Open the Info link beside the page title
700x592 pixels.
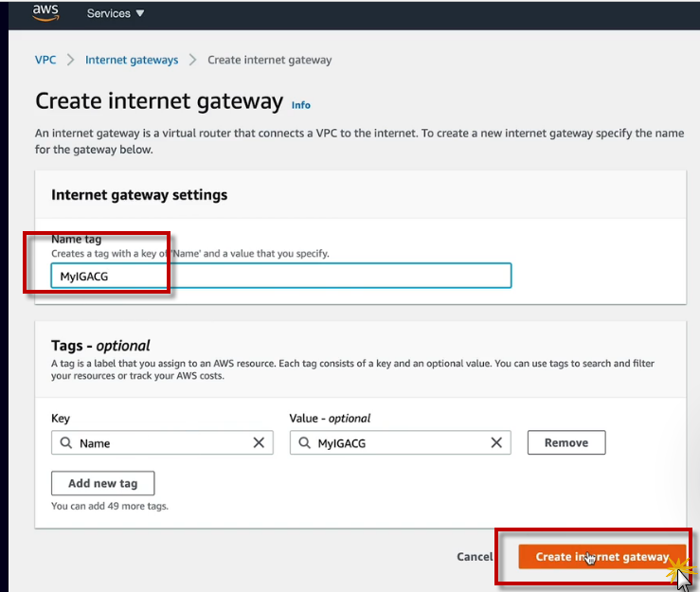301,105
